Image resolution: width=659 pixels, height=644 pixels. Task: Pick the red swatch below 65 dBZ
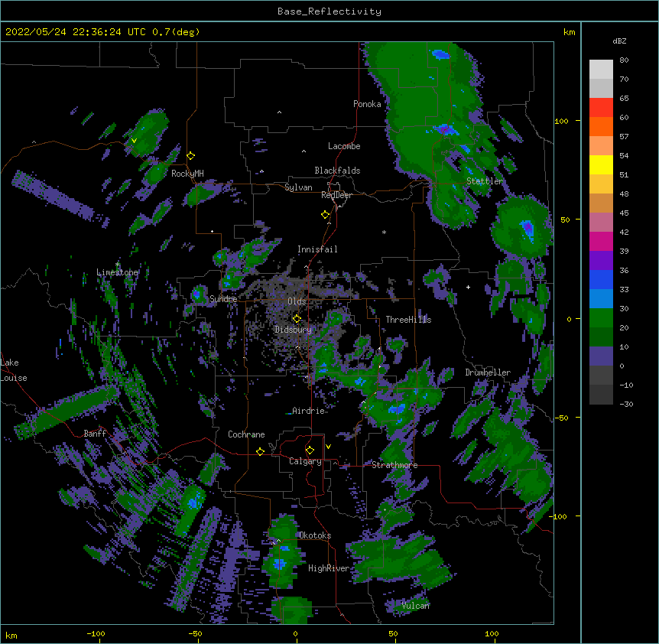point(601,107)
